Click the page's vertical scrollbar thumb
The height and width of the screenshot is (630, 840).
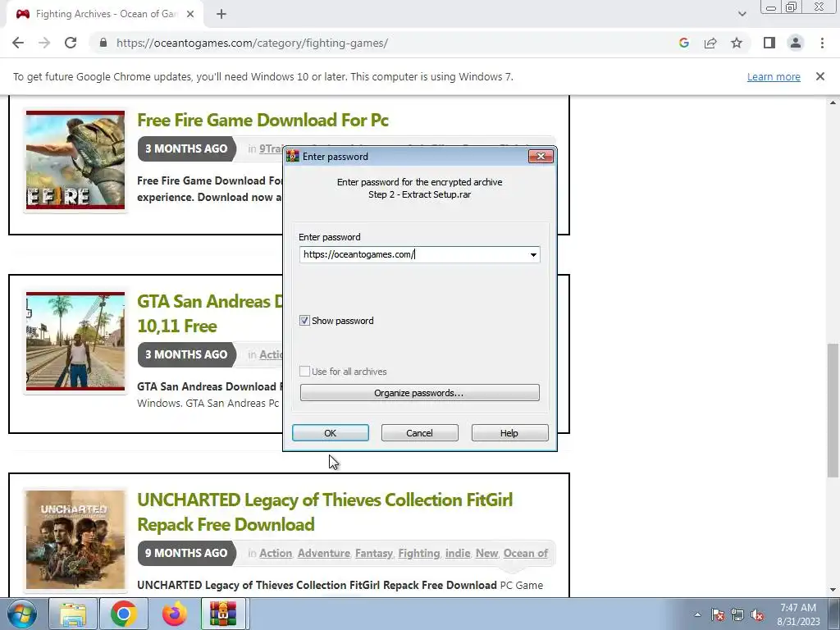pyautogui.click(x=833, y=410)
